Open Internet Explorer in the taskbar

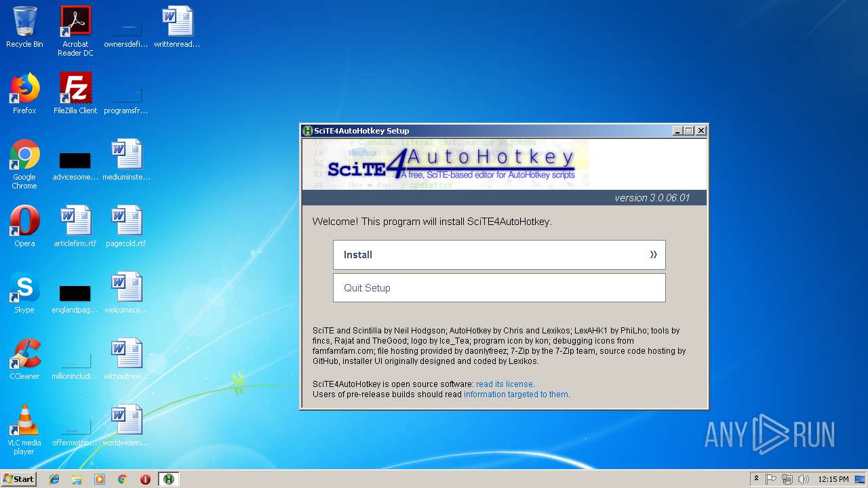[x=54, y=479]
